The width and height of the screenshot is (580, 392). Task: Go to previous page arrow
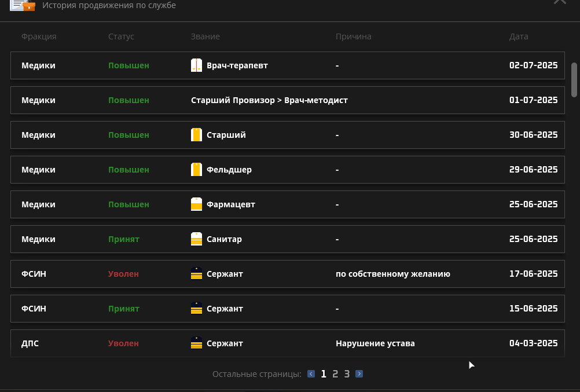311,374
